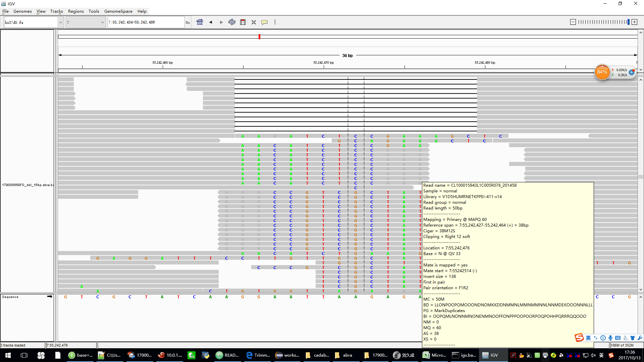
Task: Click the resize tracks to fit icon
Action: pyautogui.click(x=254, y=22)
